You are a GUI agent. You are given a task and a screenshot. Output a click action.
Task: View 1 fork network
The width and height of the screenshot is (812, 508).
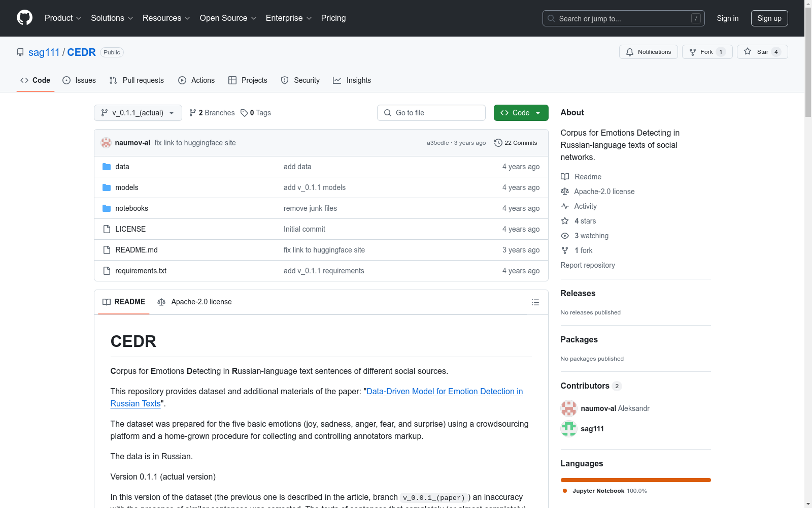[x=577, y=250]
